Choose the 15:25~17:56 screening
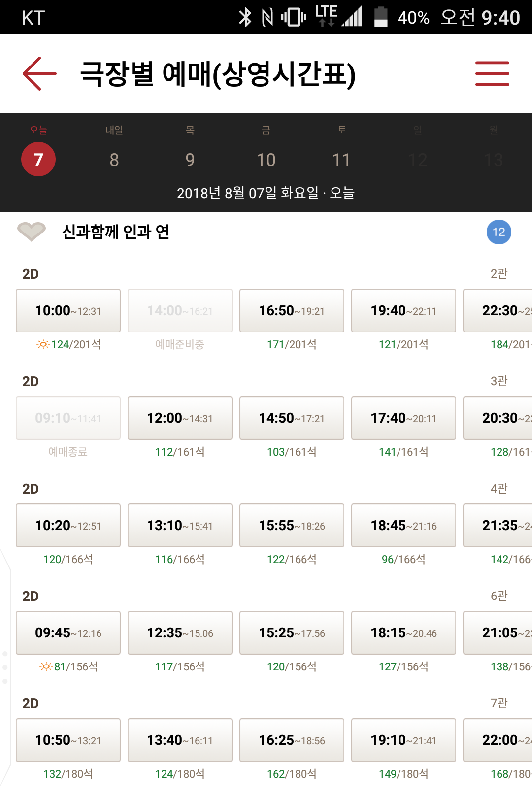The image size is (532, 798). tap(292, 633)
